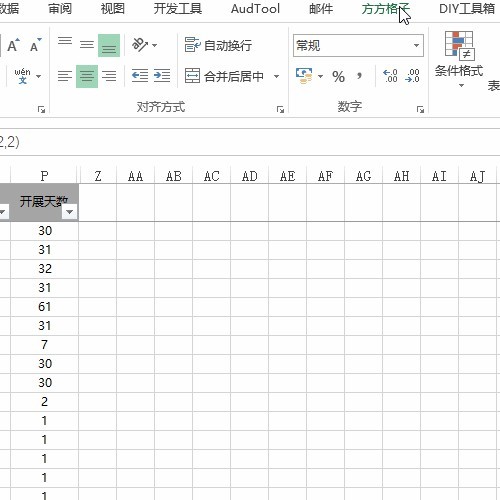
Task: Select the cell containing 61
Action: (x=44, y=307)
